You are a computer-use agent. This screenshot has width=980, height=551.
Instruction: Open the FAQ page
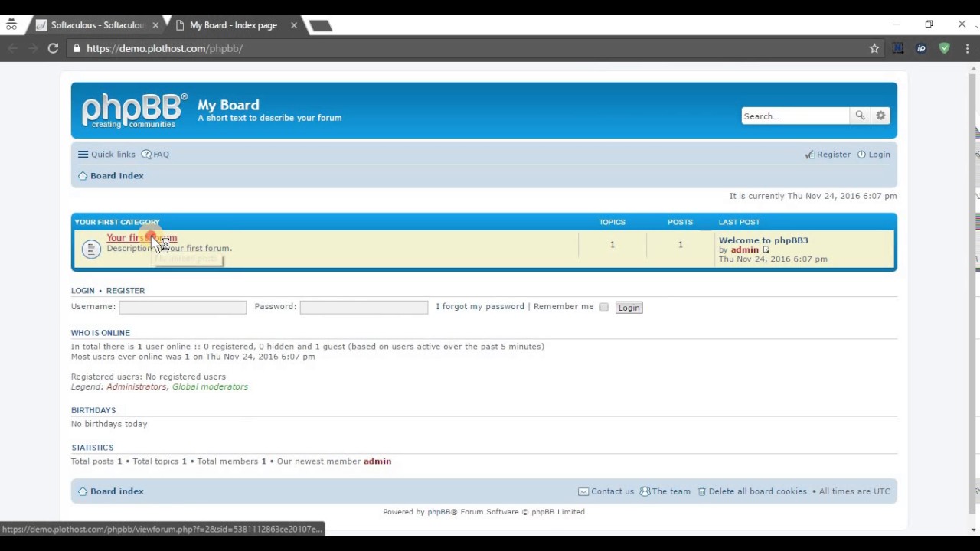(x=155, y=155)
